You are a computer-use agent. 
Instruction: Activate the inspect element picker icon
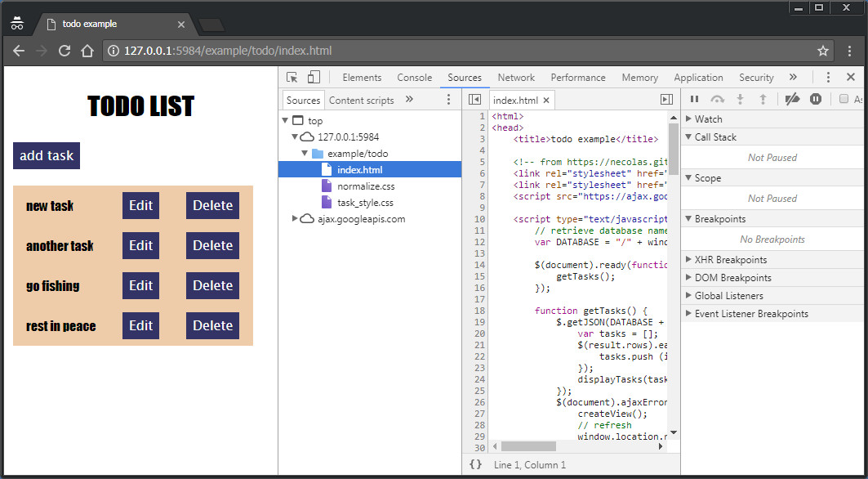pos(292,78)
